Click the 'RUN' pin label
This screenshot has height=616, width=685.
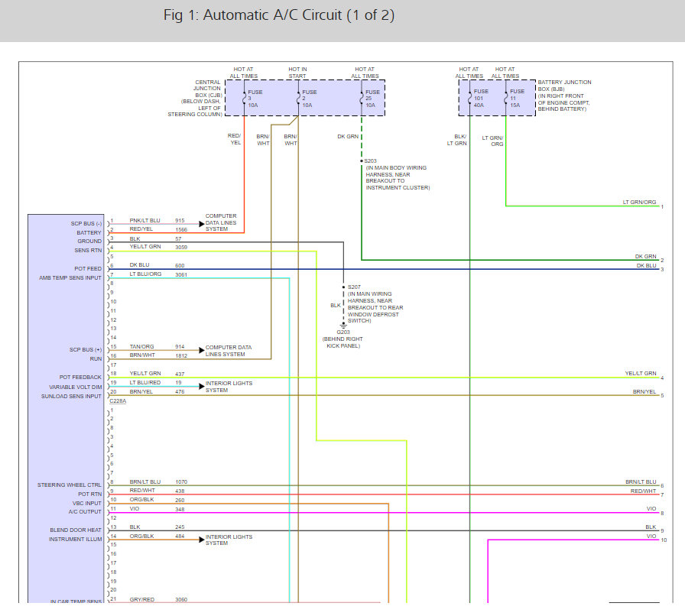coord(96,358)
